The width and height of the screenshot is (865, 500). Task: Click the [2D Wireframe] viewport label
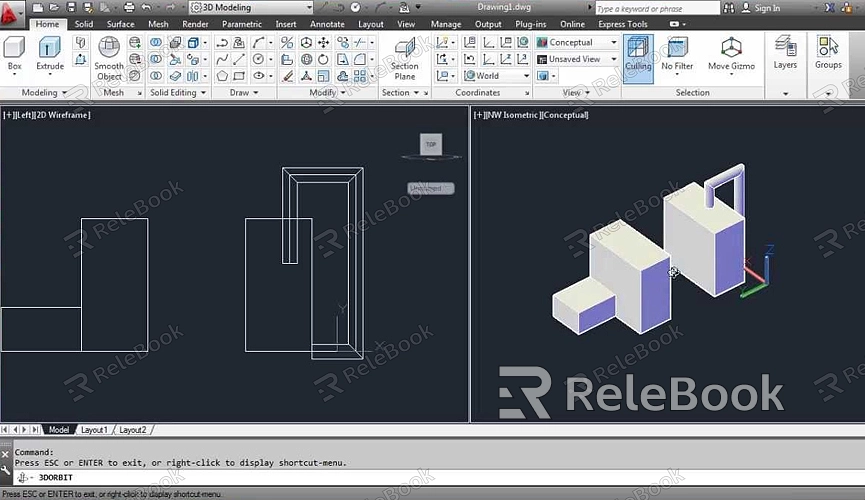[x=62, y=115]
